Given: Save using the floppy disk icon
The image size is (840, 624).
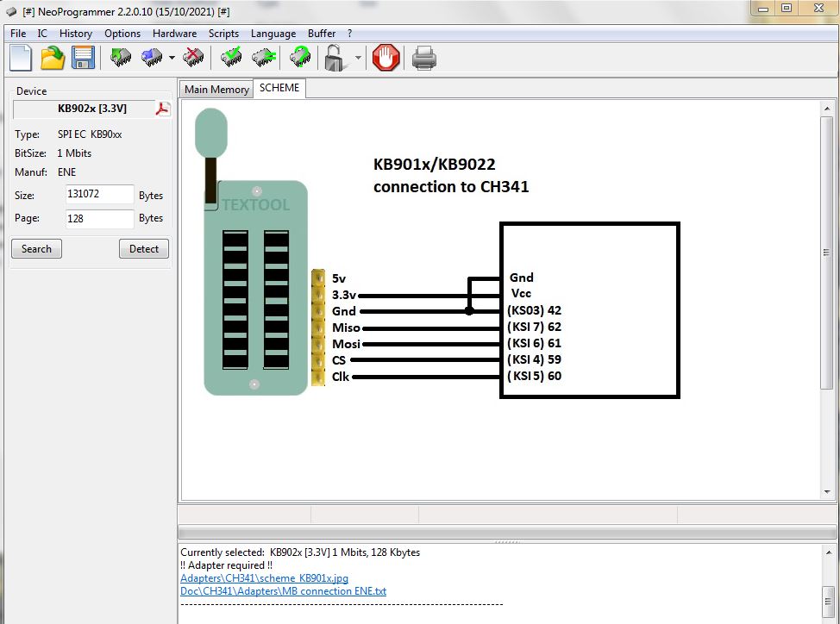Looking at the screenshot, I should [x=83, y=58].
